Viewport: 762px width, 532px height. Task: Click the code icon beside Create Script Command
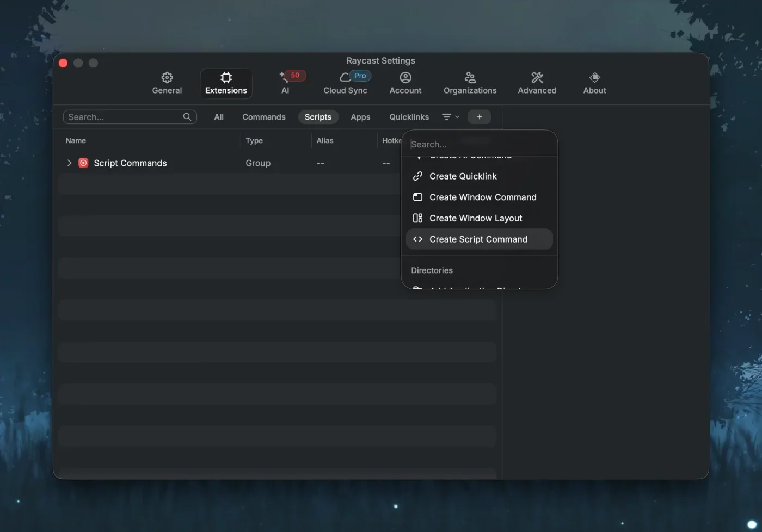(417, 239)
